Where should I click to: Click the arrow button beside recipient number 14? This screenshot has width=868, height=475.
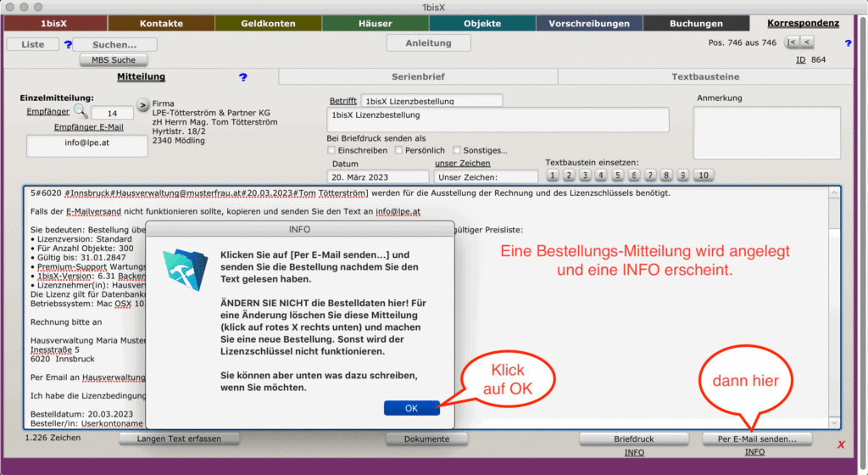point(142,106)
